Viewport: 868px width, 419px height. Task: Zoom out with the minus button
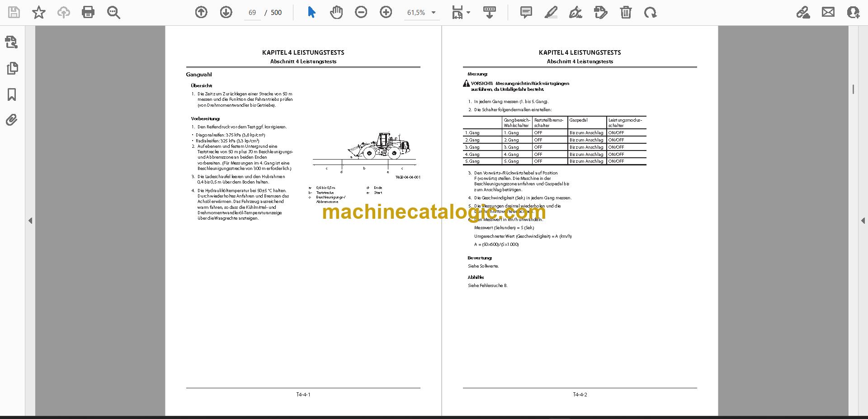click(x=361, y=12)
